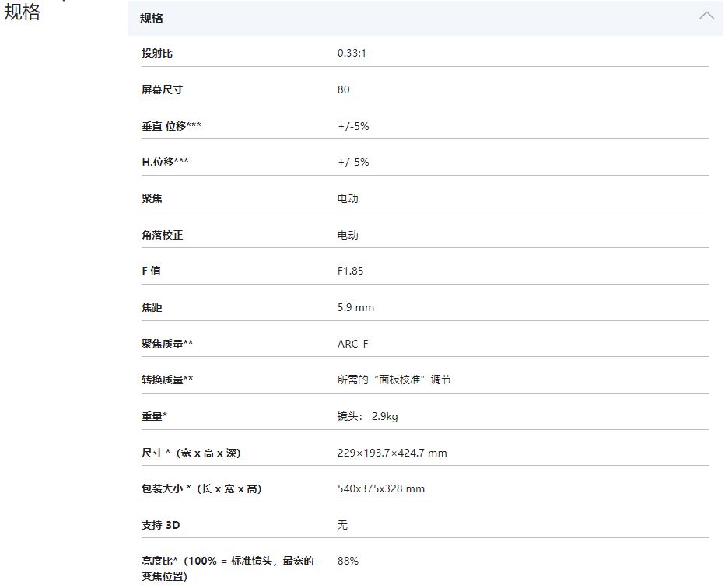Image resolution: width=725 pixels, height=588 pixels.
Task: Click the 镜头: 2.9kg weight value
Action: [x=367, y=416]
